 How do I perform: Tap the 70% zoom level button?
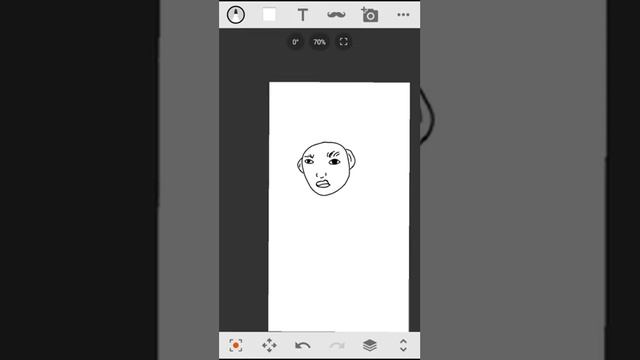319,42
